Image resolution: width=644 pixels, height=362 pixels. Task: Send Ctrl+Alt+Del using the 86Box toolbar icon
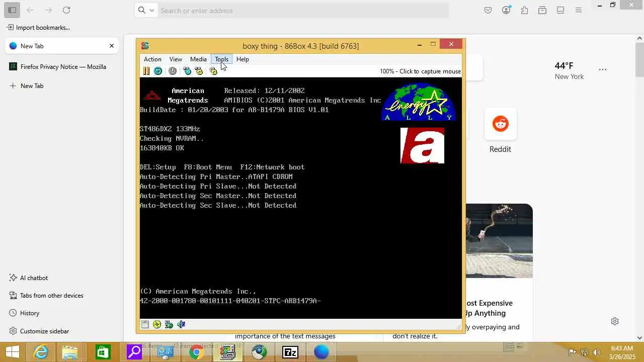coord(187,71)
